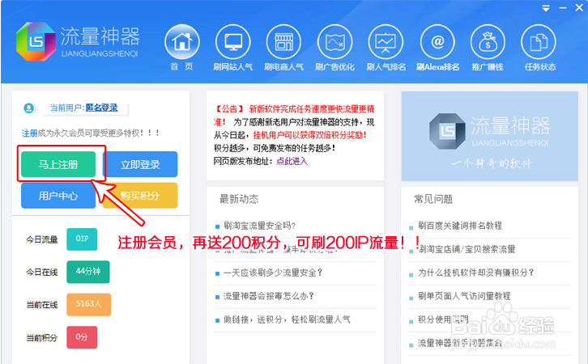The image size is (588, 364).
Task: Open FAQ 刷百度关键词排名教程
Action: 460,226
